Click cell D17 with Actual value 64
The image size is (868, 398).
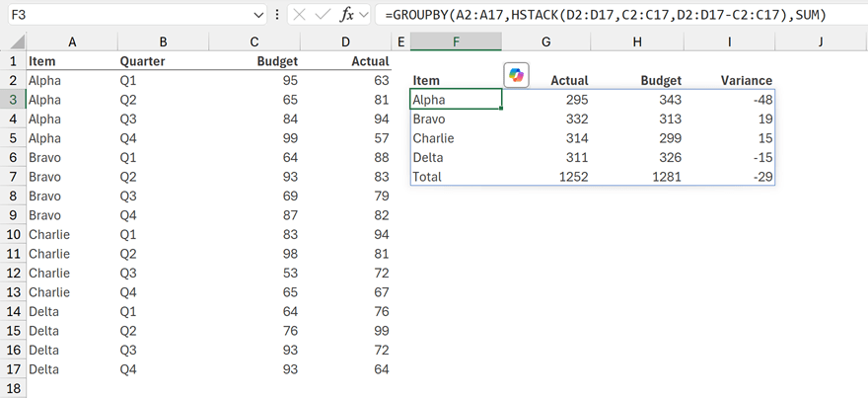coord(345,369)
